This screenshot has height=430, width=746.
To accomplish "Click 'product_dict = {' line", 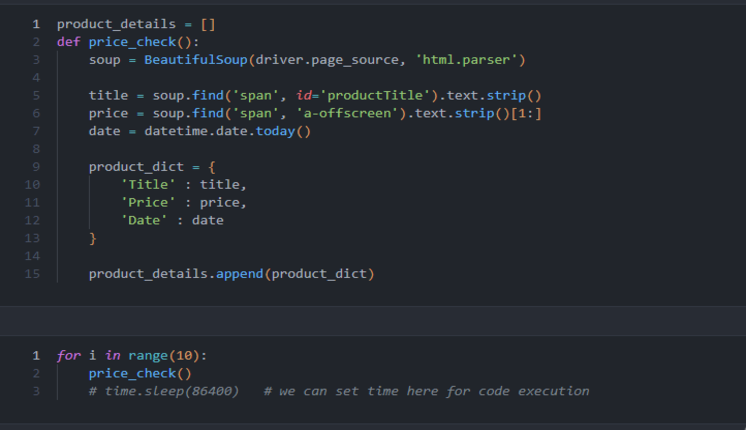I will tap(152, 167).
